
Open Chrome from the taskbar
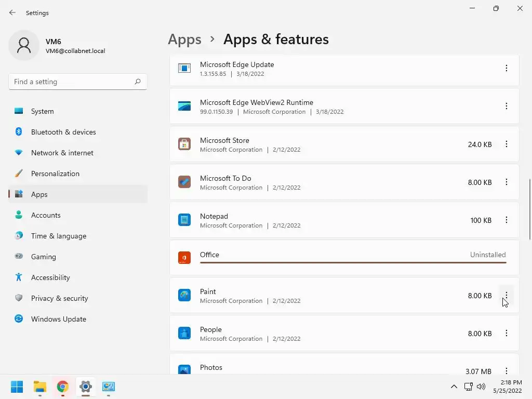tap(63, 387)
